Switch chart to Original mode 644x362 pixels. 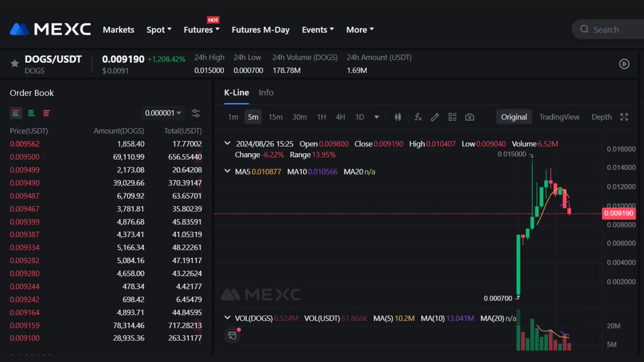(514, 117)
